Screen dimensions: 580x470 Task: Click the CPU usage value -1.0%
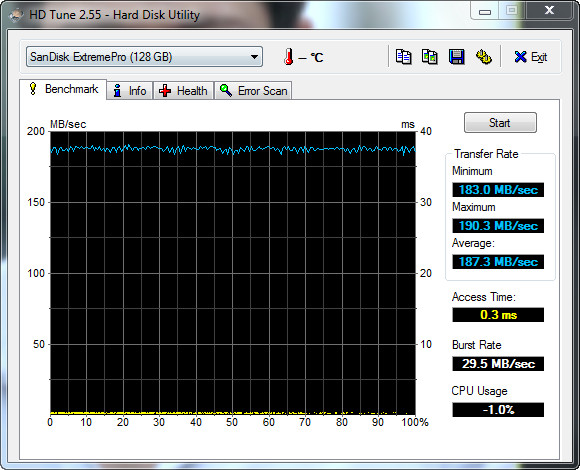click(x=498, y=410)
